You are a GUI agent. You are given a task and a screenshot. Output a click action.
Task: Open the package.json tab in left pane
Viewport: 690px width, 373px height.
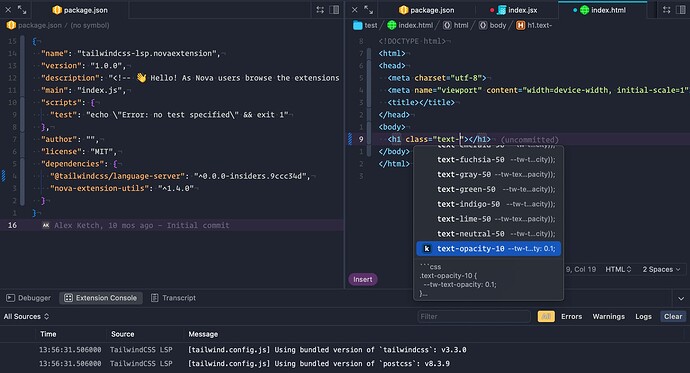[80, 10]
